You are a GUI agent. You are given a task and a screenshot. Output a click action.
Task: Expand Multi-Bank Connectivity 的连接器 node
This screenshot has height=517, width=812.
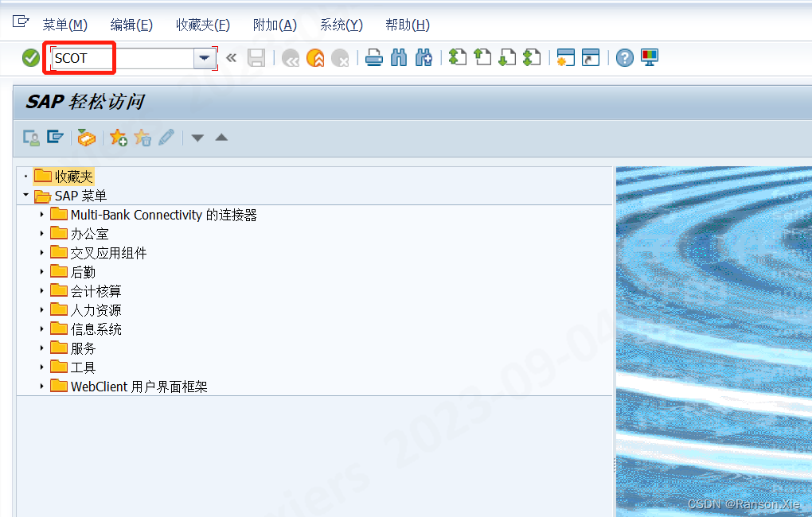click(42, 214)
